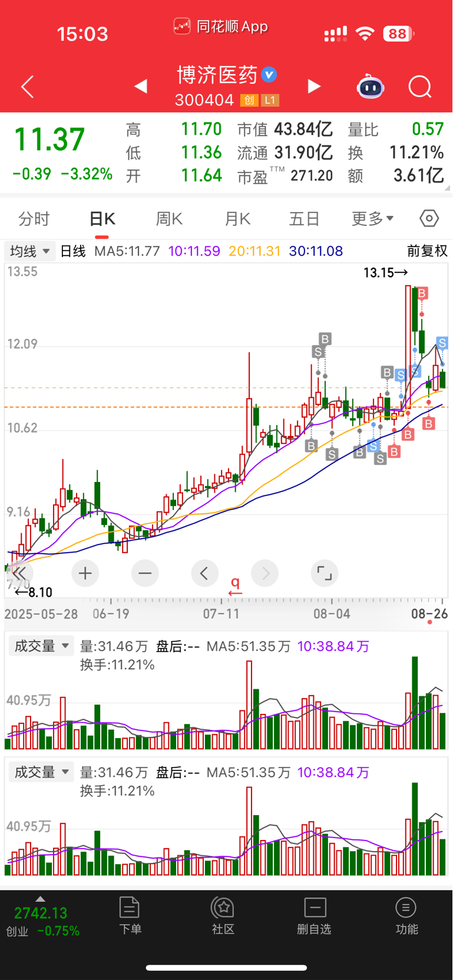Tap date label 07-11
The height and width of the screenshot is (980, 453).
(221, 614)
